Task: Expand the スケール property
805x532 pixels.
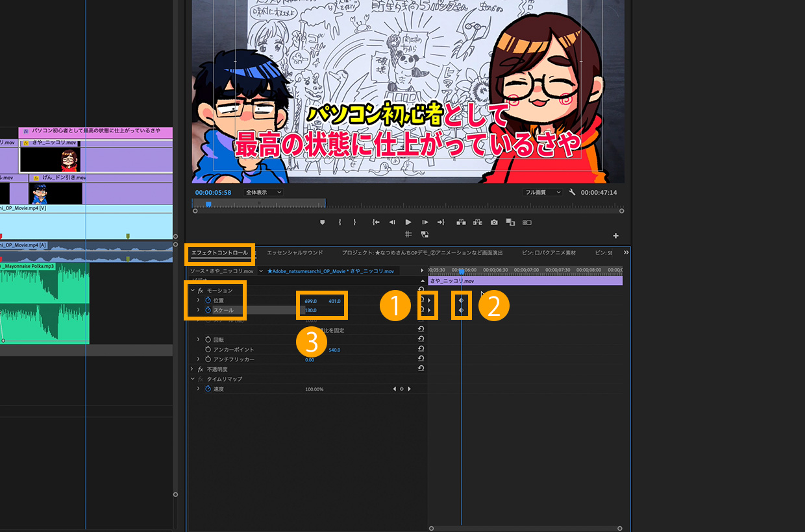Action: click(199, 310)
